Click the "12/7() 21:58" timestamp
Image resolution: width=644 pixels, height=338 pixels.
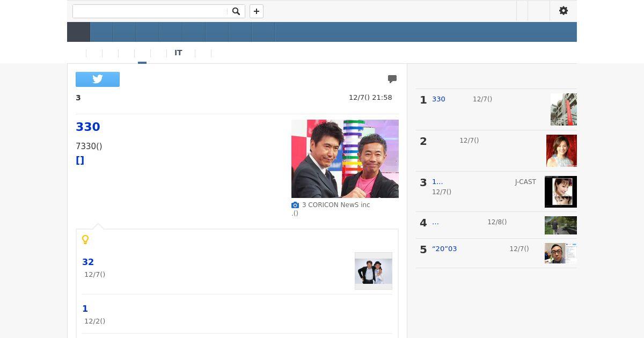pyautogui.click(x=370, y=98)
